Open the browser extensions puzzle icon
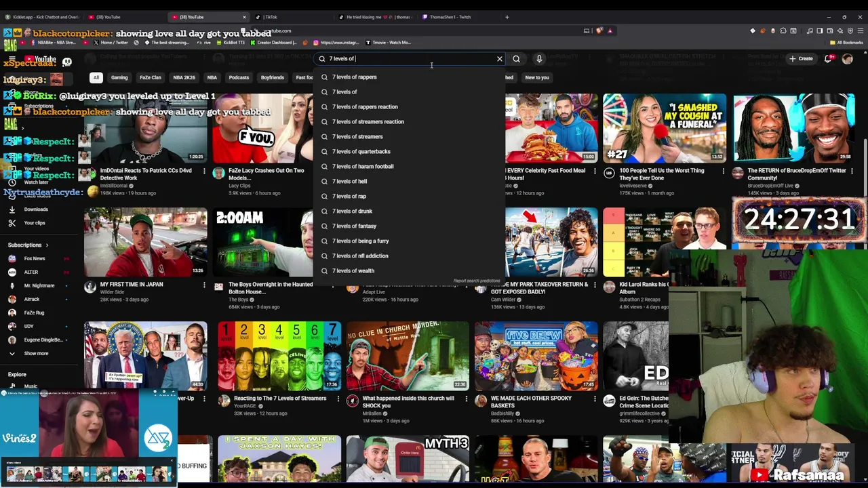 [783, 30]
